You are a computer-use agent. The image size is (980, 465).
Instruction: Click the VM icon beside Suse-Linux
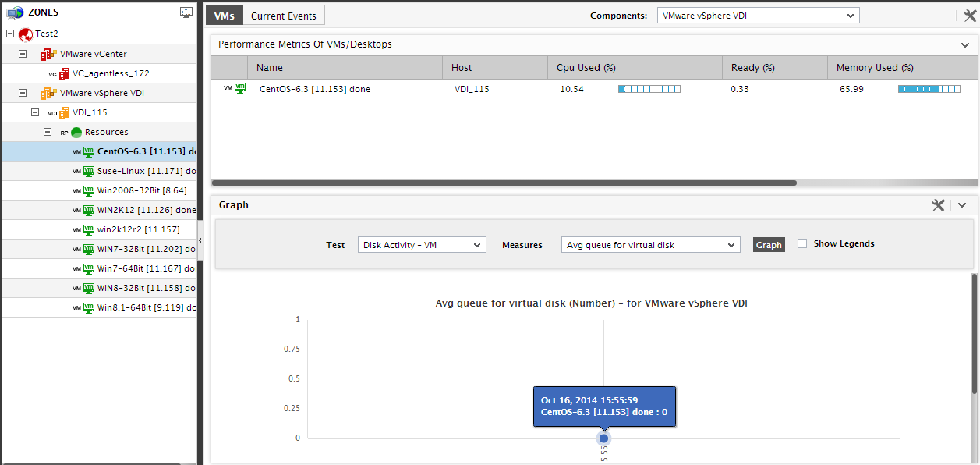[89, 171]
